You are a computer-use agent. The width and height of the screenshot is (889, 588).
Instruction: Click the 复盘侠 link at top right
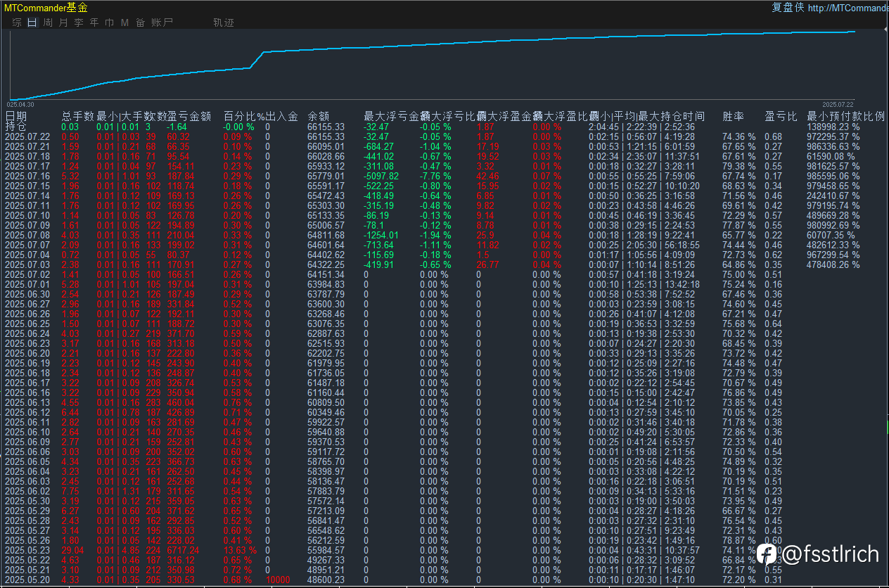[788, 8]
